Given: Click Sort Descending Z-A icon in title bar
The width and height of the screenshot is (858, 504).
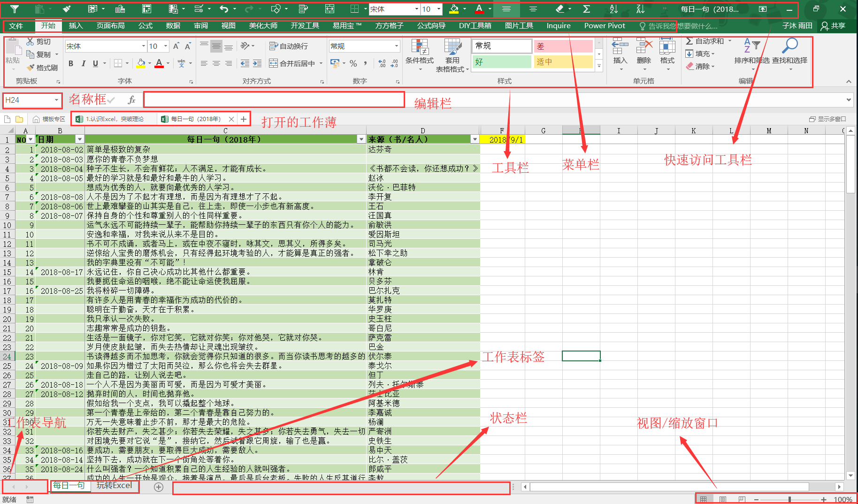Looking at the screenshot, I should pyautogui.click(x=640, y=9).
